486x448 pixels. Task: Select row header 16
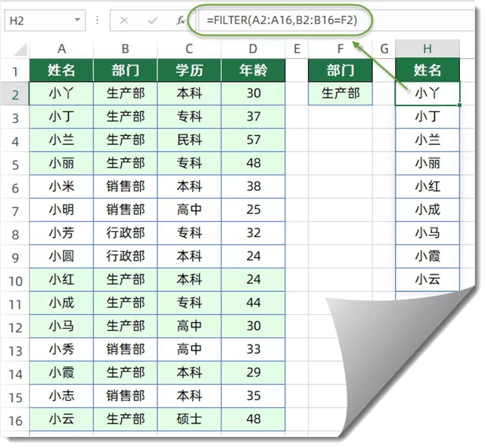tap(15, 421)
